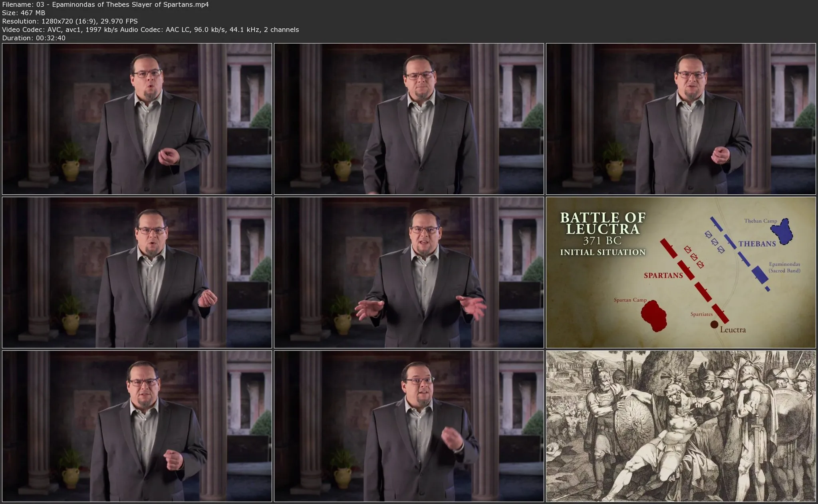Click the 'Epaminondas (Sacred Band)' label

tap(784, 267)
